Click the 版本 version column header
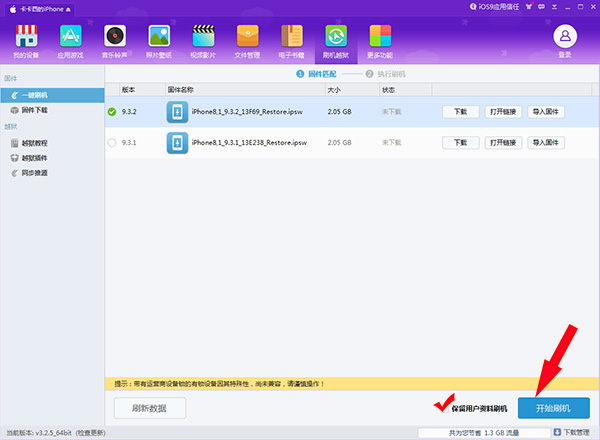Viewport: 600px width, 440px height. 142,90
